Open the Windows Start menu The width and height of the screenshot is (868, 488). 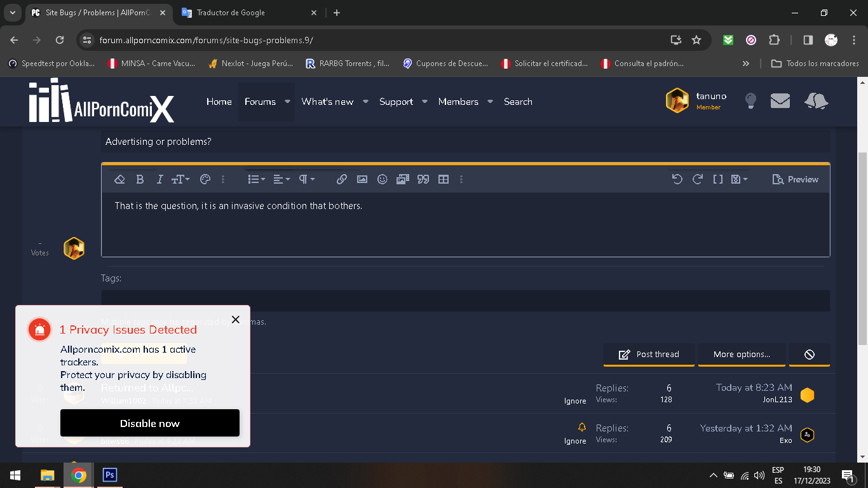[15, 475]
